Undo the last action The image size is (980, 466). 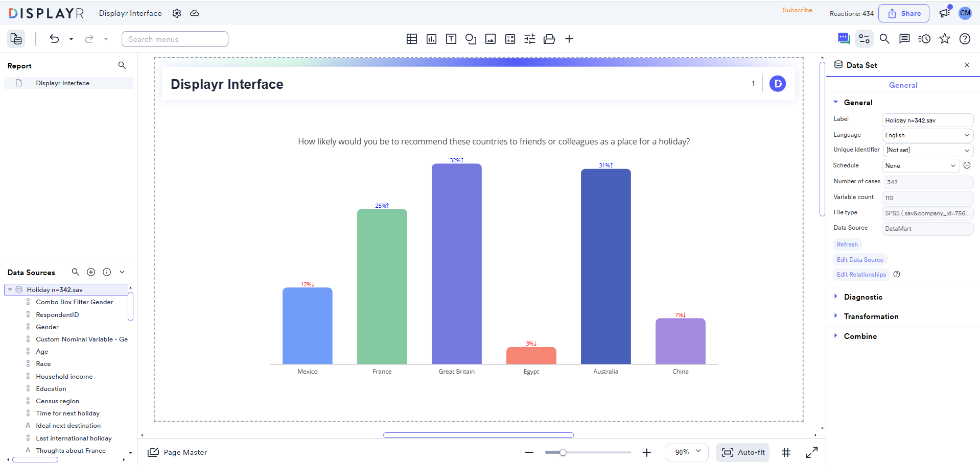coord(54,39)
